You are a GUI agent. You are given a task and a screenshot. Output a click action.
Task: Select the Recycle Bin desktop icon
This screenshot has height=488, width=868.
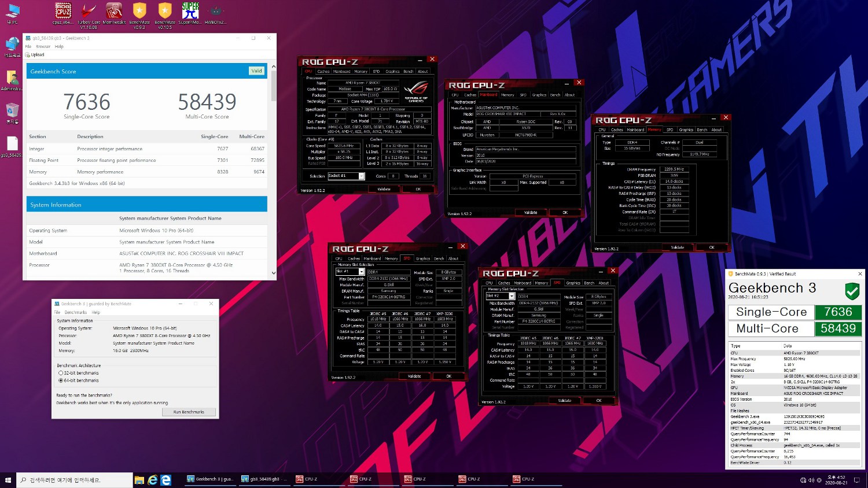tap(13, 113)
